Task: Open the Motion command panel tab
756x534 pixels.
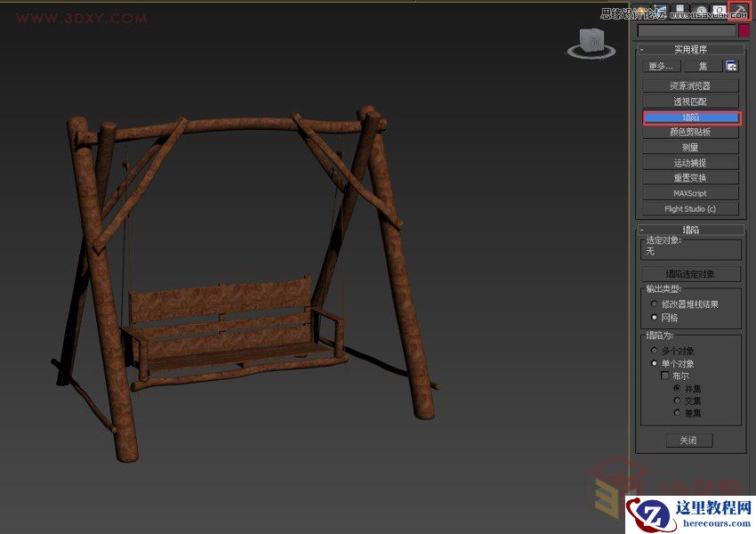Action: point(701,11)
